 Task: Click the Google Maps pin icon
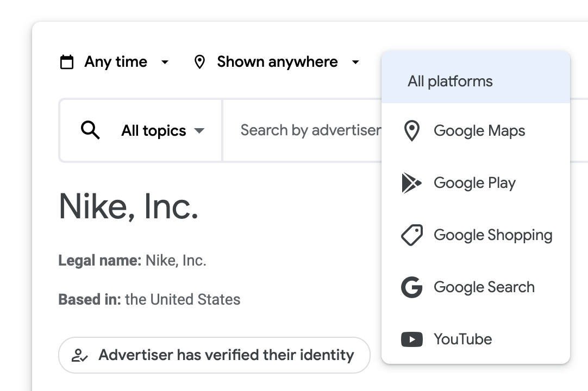[x=412, y=131]
